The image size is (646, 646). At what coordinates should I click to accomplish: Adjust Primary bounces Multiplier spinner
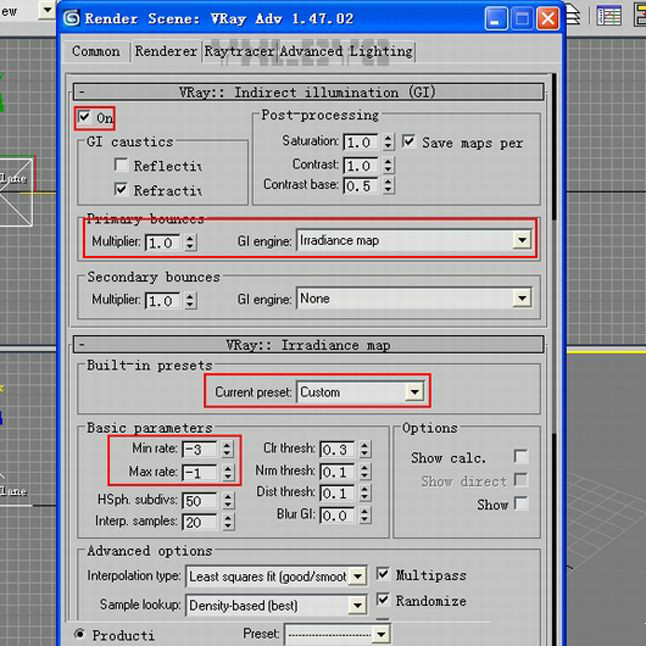pyautogui.click(x=190, y=242)
